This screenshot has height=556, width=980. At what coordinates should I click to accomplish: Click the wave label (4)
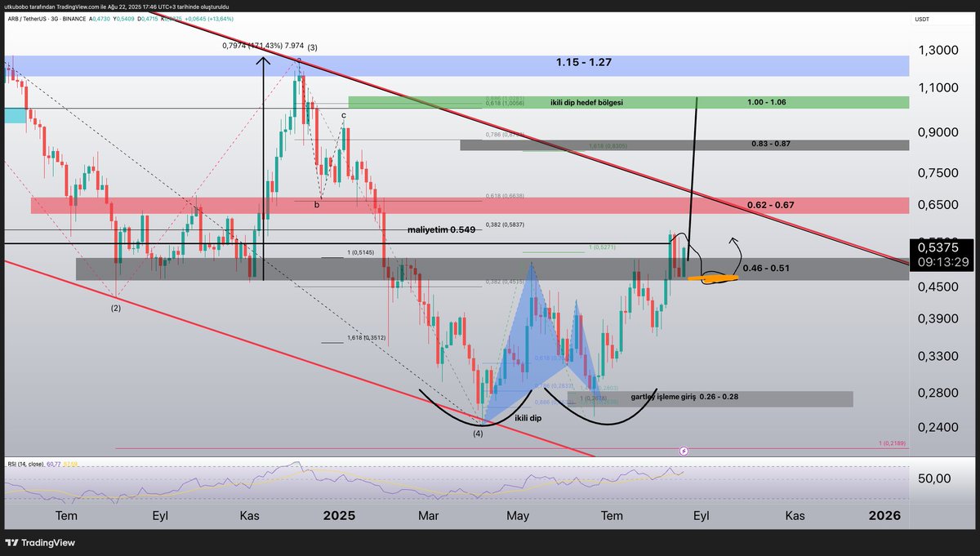coord(478,434)
